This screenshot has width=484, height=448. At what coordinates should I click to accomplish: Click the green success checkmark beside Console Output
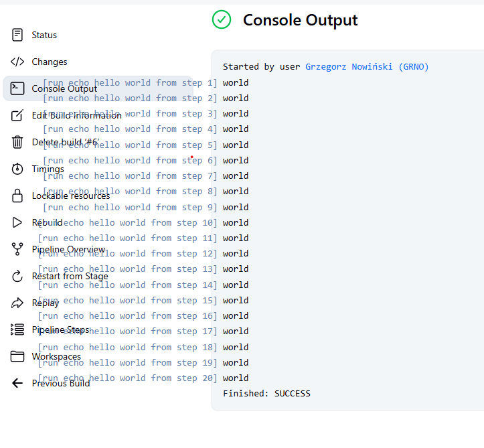point(222,20)
